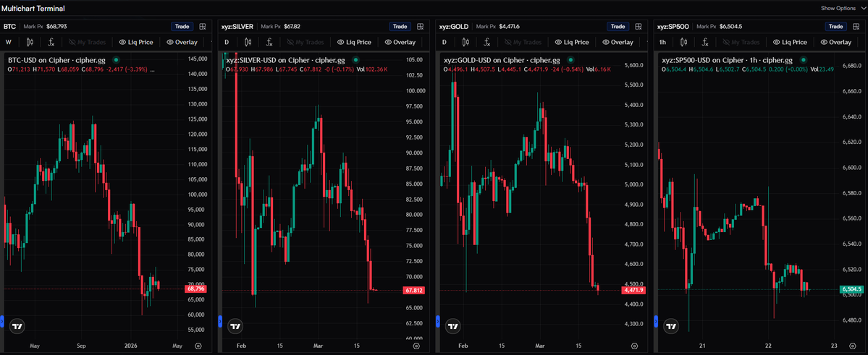Screen dimensions: 868x355
Task: Open the xyz:SP500 symbol selector
Action: 673,27
